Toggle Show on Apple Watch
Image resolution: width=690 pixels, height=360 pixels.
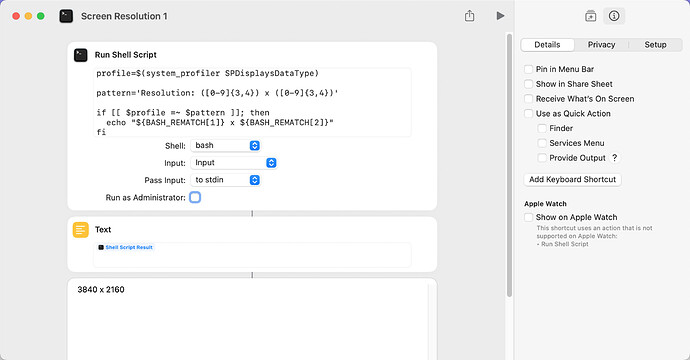pyautogui.click(x=529, y=217)
